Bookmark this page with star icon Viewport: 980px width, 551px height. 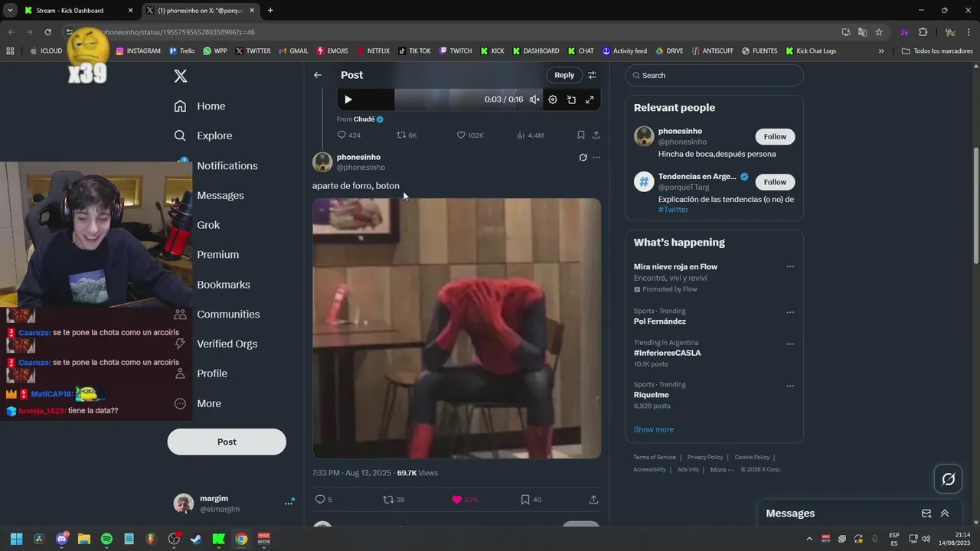pyautogui.click(x=879, y=32)
